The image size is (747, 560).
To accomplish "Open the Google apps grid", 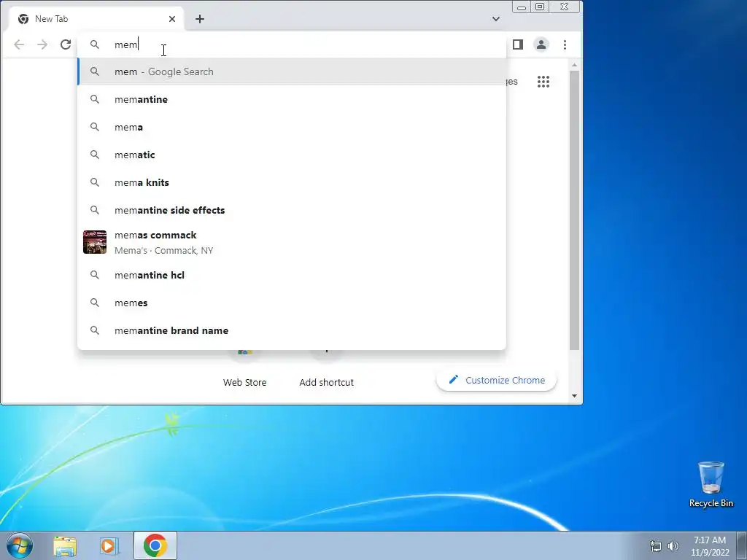I will click(543, 82).
